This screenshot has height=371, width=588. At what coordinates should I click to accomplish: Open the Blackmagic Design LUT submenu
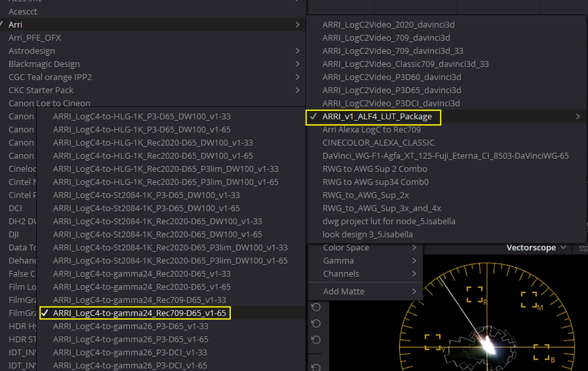pyautogui.click(x=153, y=64)
